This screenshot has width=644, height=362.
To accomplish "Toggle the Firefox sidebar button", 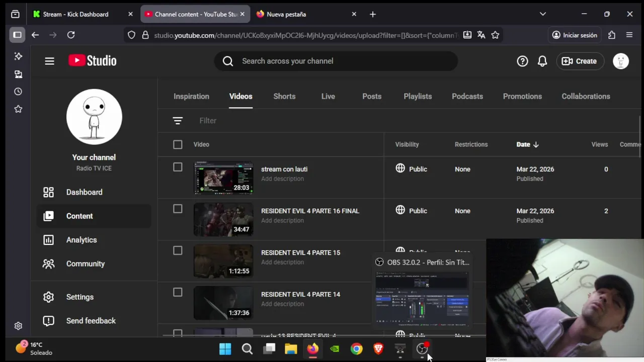I will click(x=17, y=35).
